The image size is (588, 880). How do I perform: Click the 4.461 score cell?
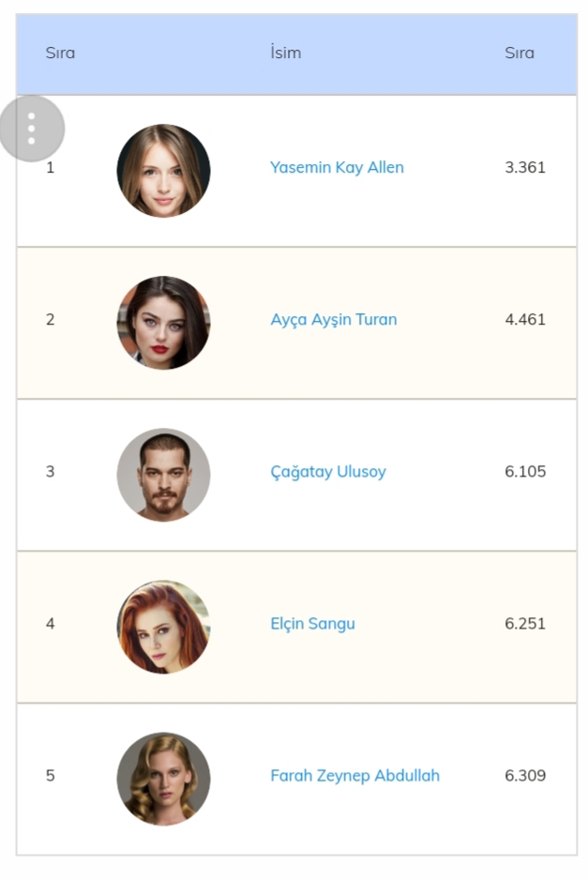coord(524,320)
